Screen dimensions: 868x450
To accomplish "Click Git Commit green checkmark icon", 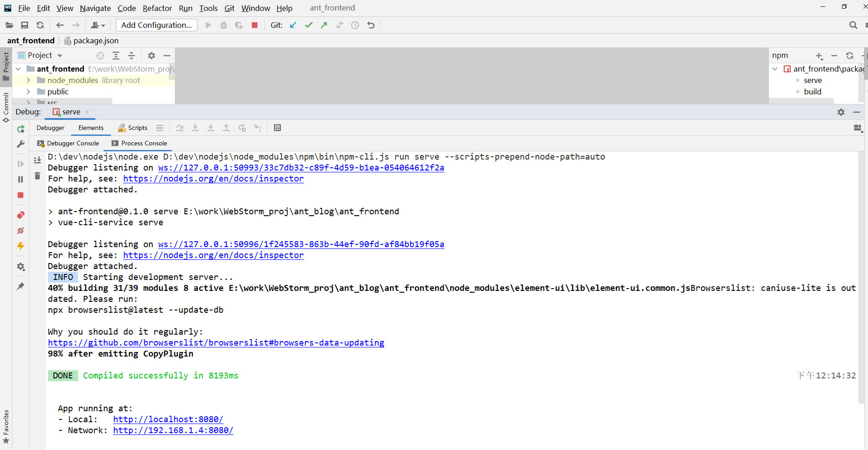I will point(309,25).
